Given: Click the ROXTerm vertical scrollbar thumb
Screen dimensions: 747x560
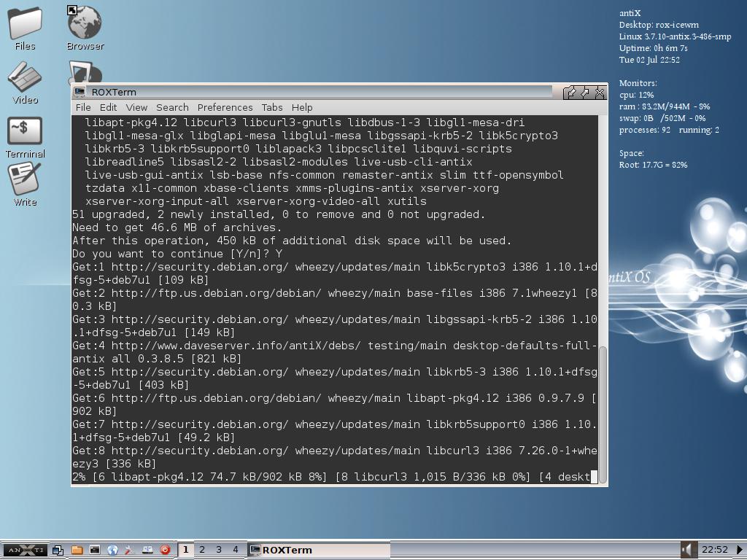Looking at the screenshot, I should [602, 414].
